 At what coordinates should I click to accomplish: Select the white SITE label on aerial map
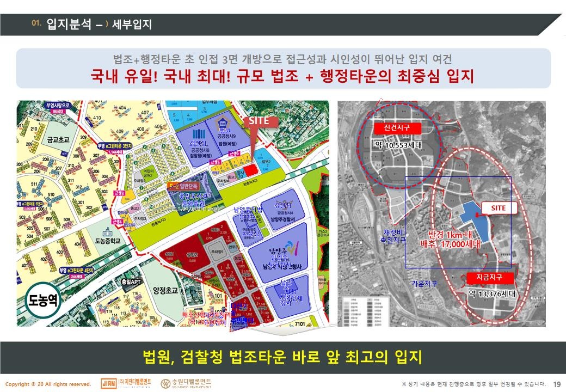(x=498, y=208)
